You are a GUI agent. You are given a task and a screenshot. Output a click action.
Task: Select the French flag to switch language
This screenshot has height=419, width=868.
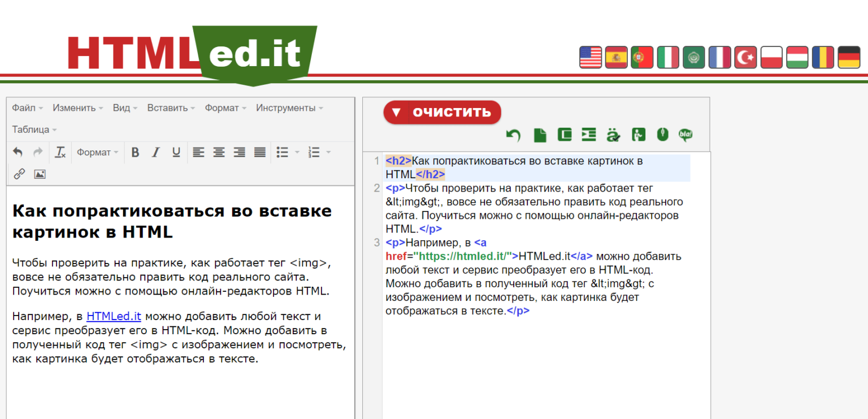[x=719, y=57]
